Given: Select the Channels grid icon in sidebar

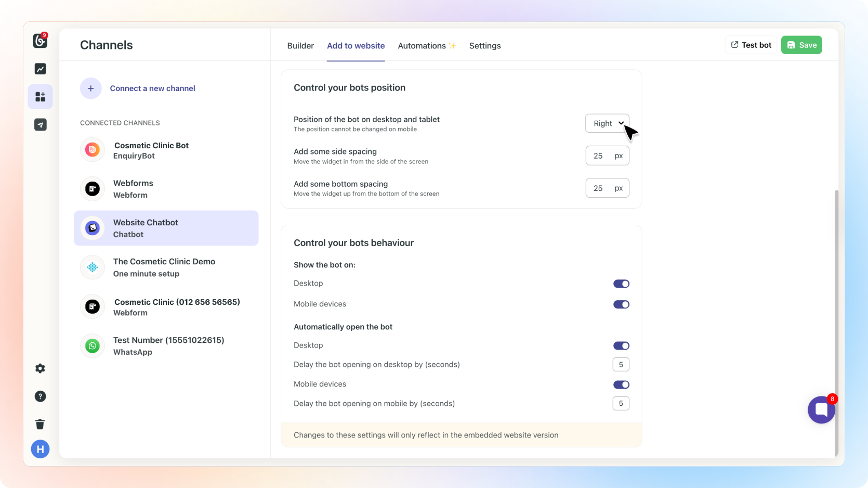Looking at the screenshot, I should click(x=40, y=97).
